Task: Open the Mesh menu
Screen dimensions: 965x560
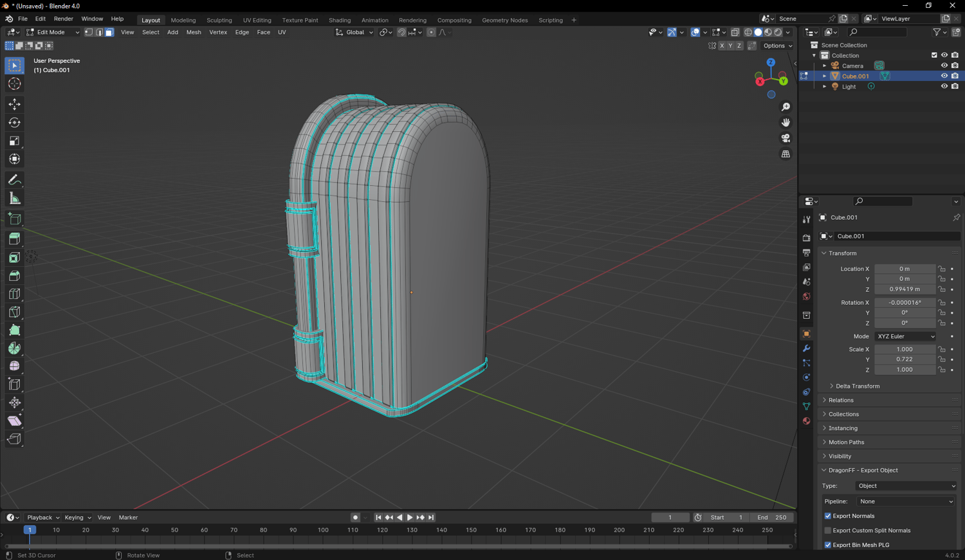Action: click(x=193, y=32)
